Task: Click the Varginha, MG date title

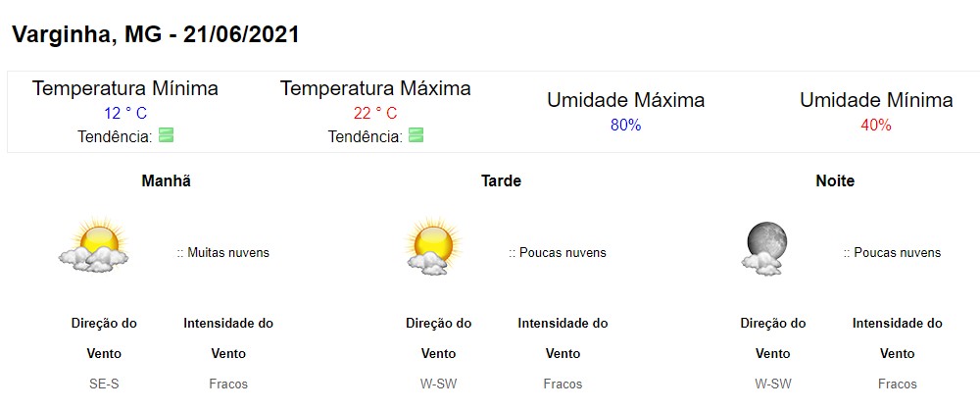Action: pyautogui.click(x=156, y=34)
